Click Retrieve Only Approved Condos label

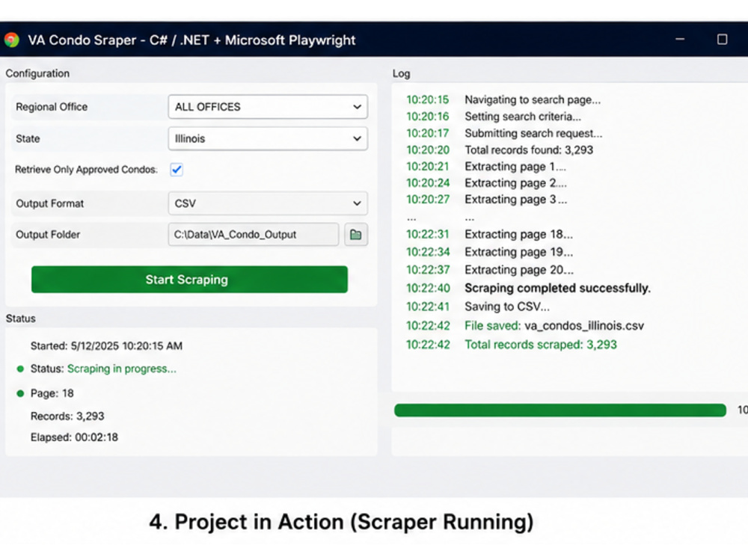(86, 170)
